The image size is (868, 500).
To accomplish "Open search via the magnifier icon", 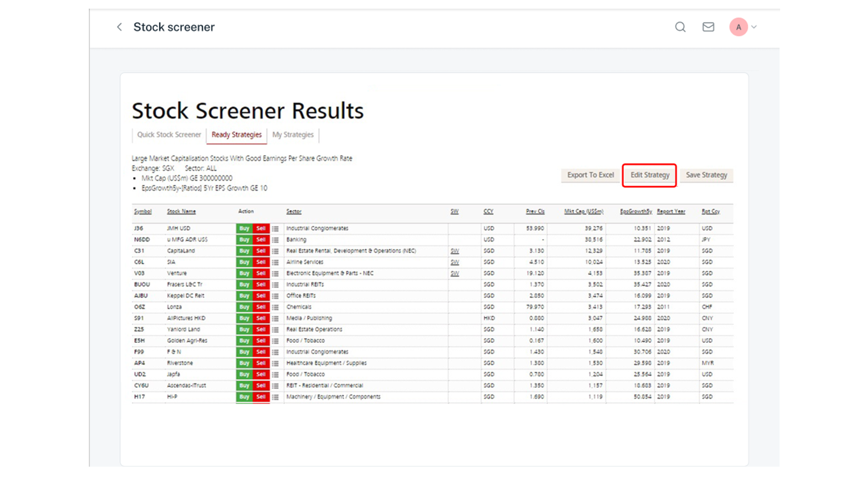I will coord(680,27).
